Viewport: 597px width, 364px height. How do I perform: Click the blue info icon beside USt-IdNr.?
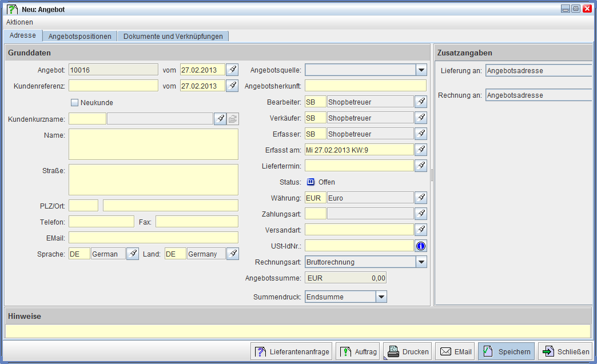tap(421, 246)
